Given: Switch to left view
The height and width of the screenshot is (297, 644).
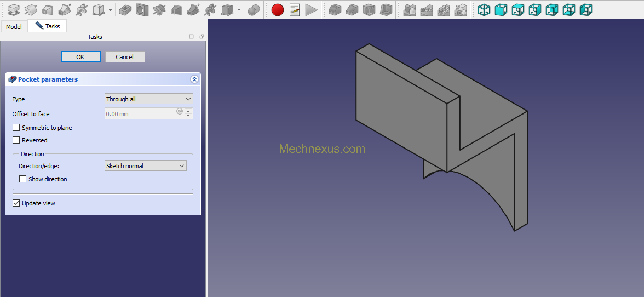Looking at the screenshot, I should pos(585,9).
